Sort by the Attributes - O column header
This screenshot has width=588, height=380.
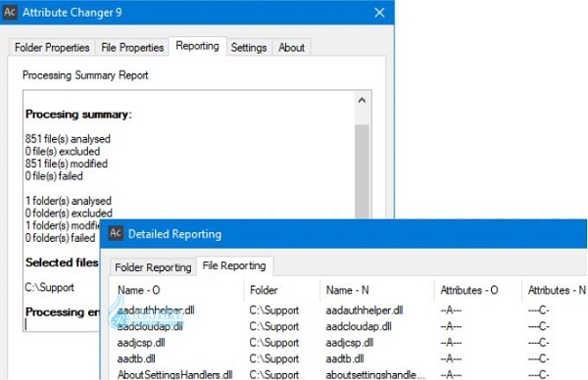point(469,290)
